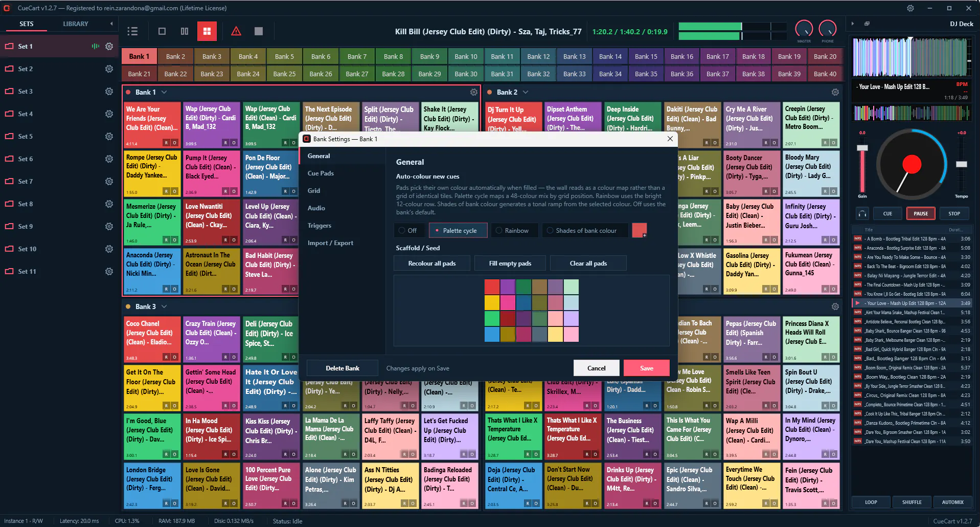
Task: Open settings gear for Set 10
Action: click(109, 249)
